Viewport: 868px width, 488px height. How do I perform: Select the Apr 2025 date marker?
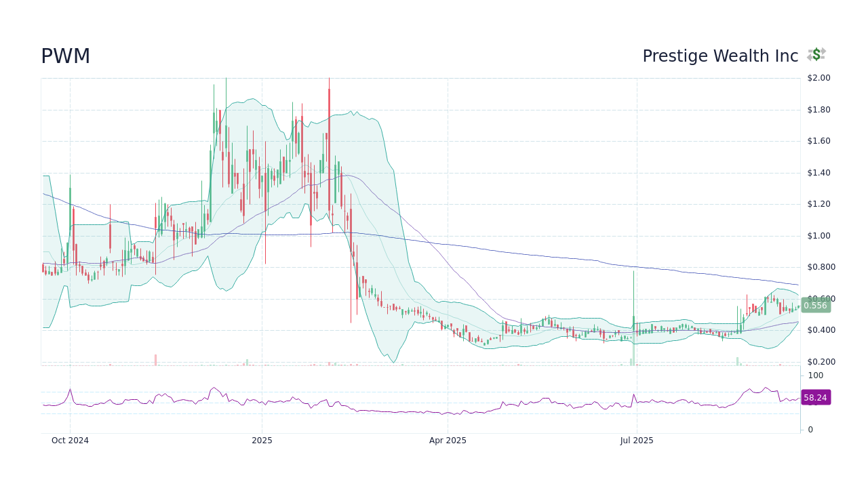tap(448, 440)
